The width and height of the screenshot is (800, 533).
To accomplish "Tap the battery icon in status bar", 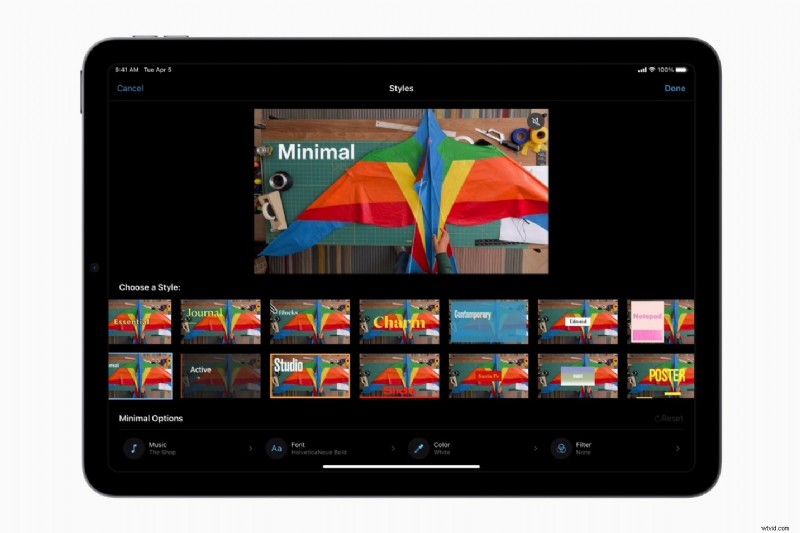I will 682,70.
